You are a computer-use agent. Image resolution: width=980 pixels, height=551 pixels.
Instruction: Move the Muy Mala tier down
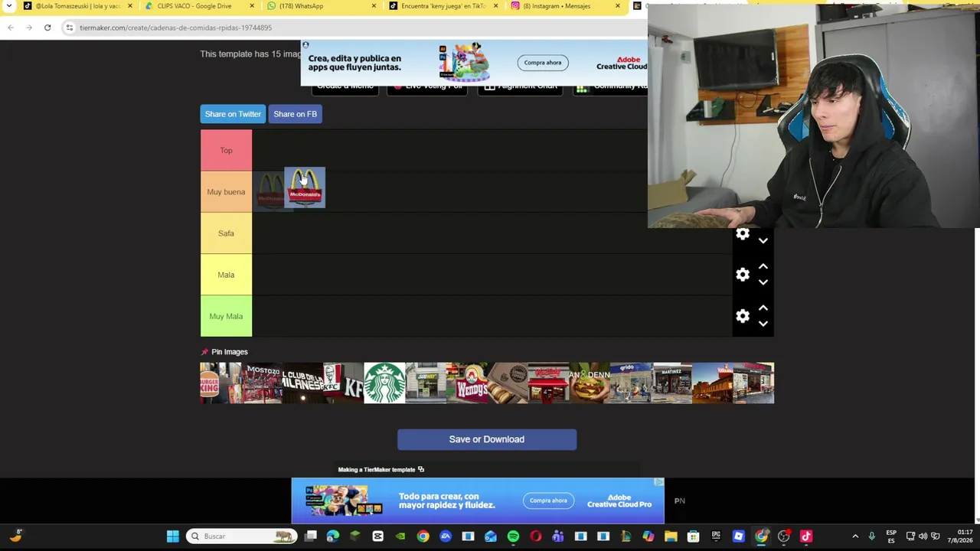[x=763, y=324]
